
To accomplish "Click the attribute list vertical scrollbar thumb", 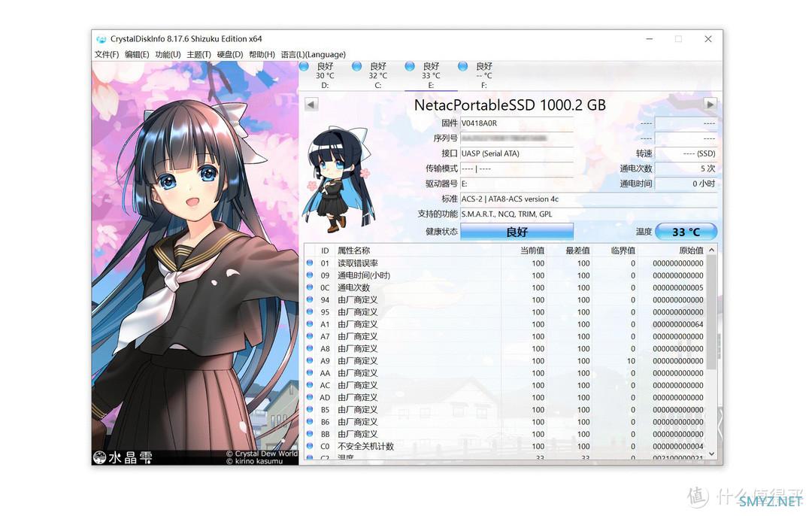I will point(712,312).
